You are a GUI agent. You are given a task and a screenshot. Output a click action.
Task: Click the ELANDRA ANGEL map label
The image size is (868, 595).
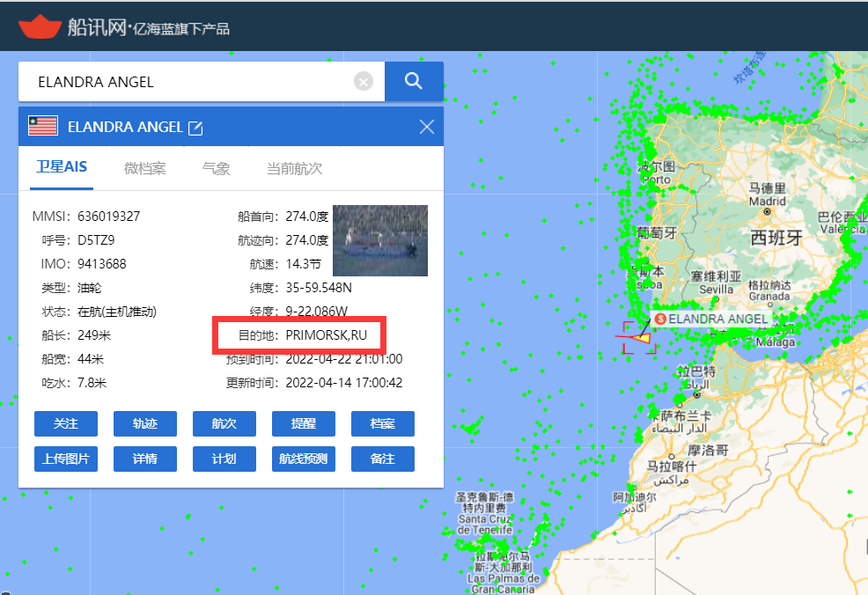pyautogui.click(x=717, y=319)
